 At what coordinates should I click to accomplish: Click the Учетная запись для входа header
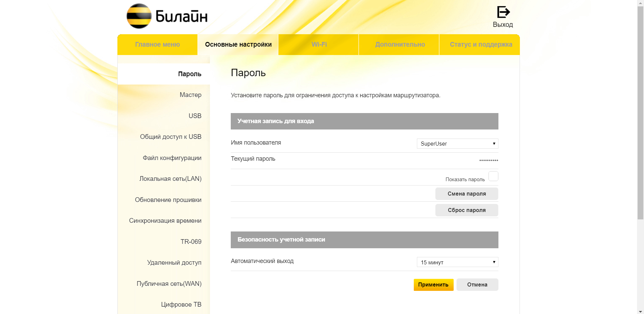365,121
